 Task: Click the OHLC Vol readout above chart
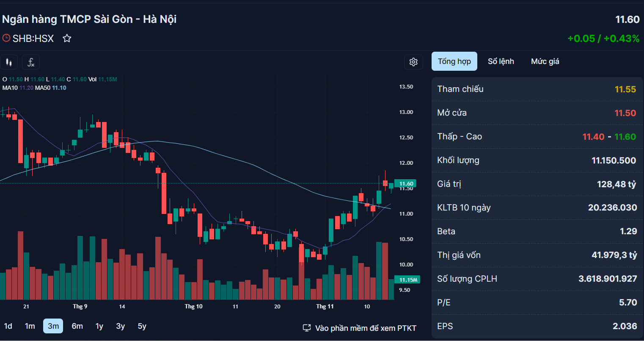click(60, 79)
